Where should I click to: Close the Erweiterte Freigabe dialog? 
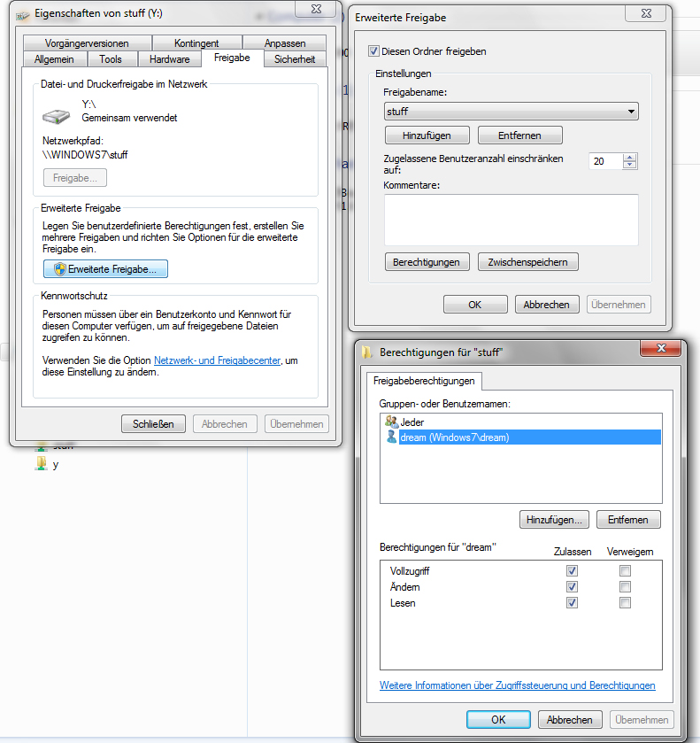pos(646,14)
